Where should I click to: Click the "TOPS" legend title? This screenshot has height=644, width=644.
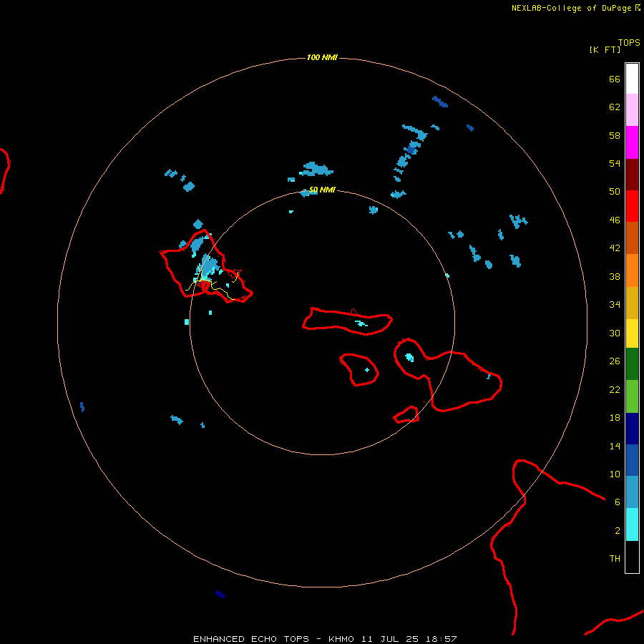tap(629, 42)
